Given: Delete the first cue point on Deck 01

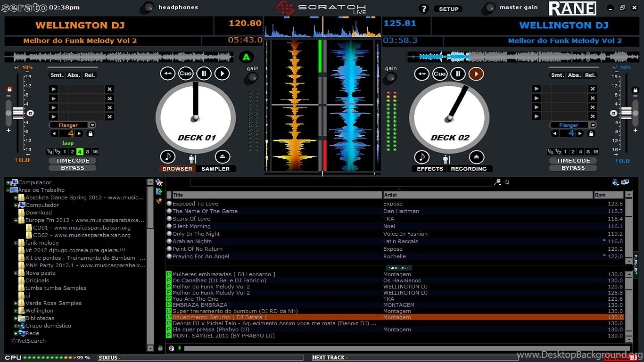Looking at the screenshot, I should click(x=109, y=89).
